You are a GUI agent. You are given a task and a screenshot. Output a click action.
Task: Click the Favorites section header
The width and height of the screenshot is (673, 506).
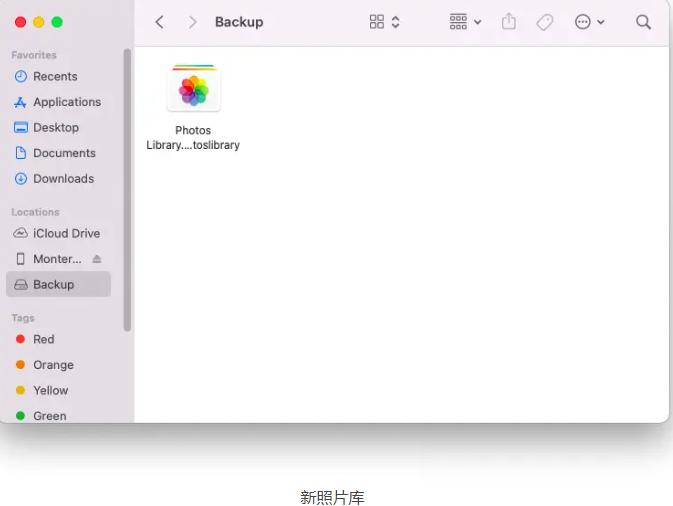pos(33,55)
